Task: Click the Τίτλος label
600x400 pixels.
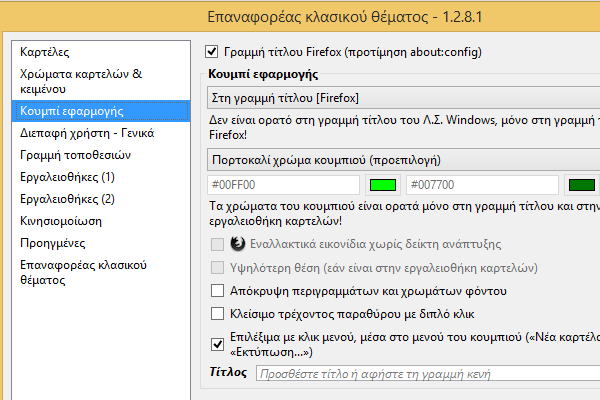Action: coord(228,372)
